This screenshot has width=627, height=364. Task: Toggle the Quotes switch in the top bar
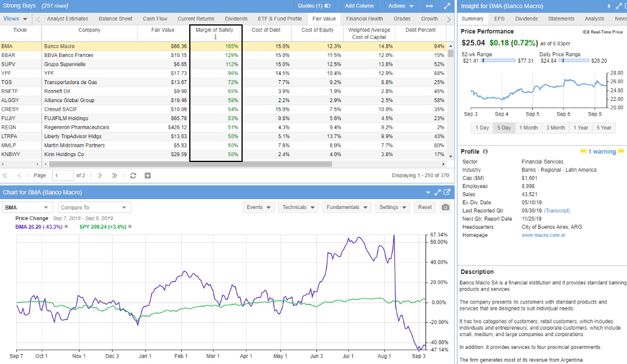(x=329, y=6)
